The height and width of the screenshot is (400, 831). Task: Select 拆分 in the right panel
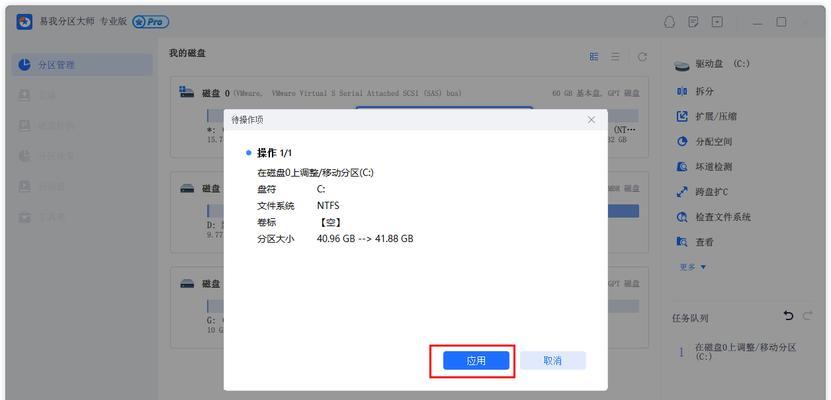click(x=704, y=92)
